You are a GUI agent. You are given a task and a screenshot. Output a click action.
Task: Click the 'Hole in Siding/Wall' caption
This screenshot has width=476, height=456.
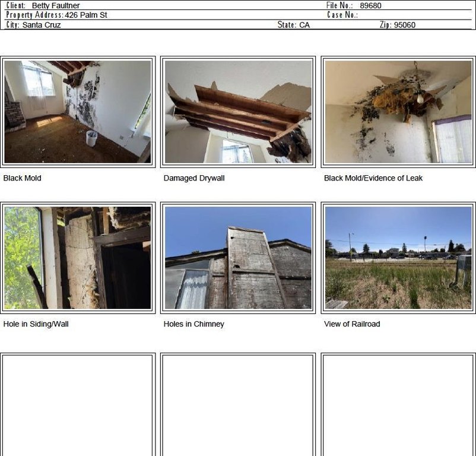36,324
